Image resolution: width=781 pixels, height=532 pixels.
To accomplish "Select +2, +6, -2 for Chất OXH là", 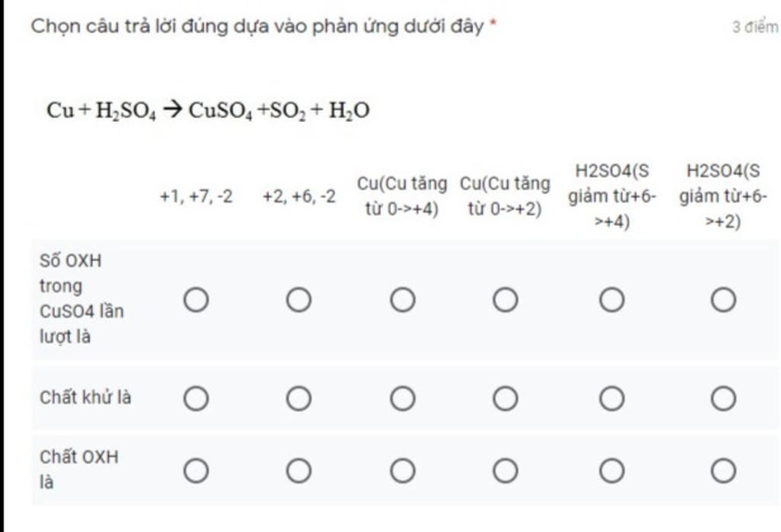I will tap(299, 471).
